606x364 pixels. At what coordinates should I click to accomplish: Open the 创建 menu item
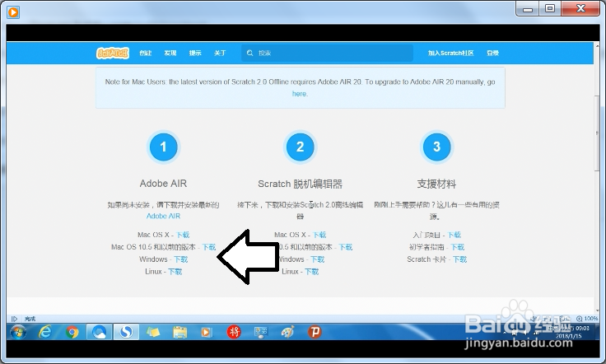[x=145, y=53]
